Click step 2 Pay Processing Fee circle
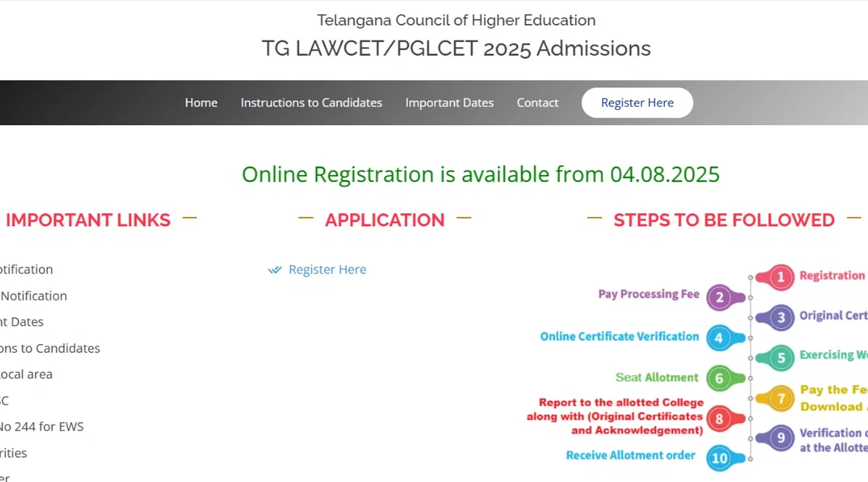This screenshot has height=482, width=868. (719, 297)
